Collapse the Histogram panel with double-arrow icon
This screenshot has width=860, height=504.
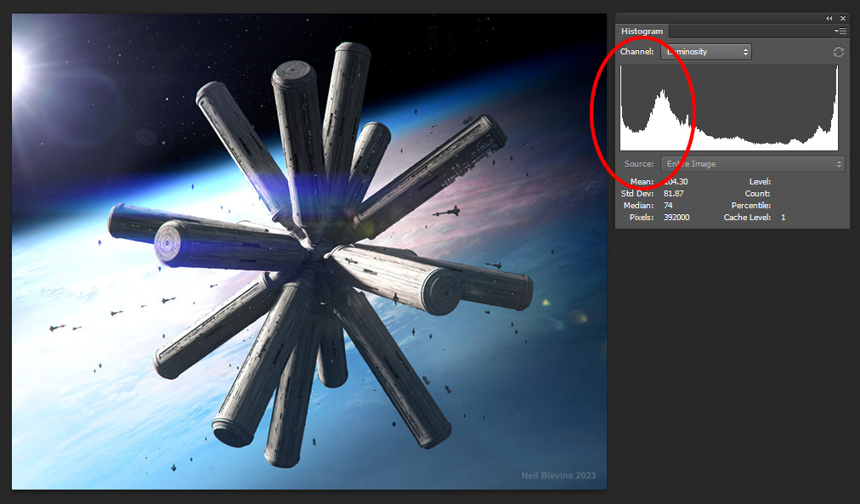coord(829,19)
